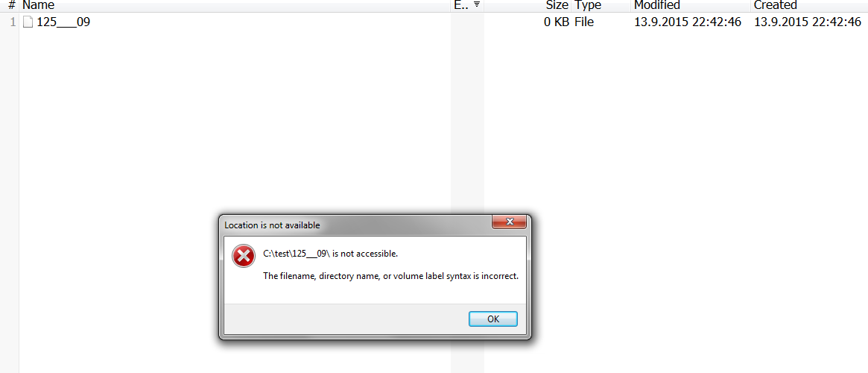Click the File type cell of the row
Screen dimensions: 868x373
tap(584, 22)
